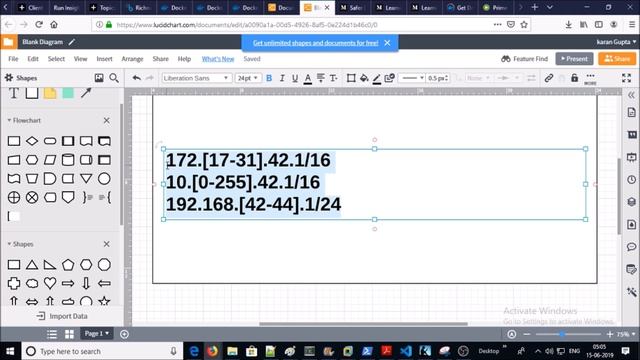The width and height of the screenshot is (640, 360).
Task: Search shapes with the magnifier icon
Action: pyautogui.click(x=114, y=78)
